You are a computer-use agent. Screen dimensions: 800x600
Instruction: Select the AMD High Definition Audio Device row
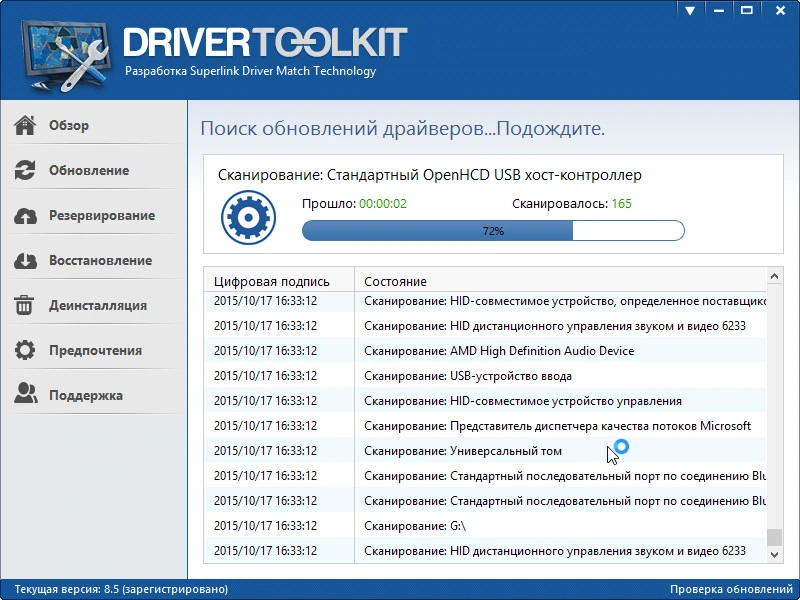click(x=485, y=351)
